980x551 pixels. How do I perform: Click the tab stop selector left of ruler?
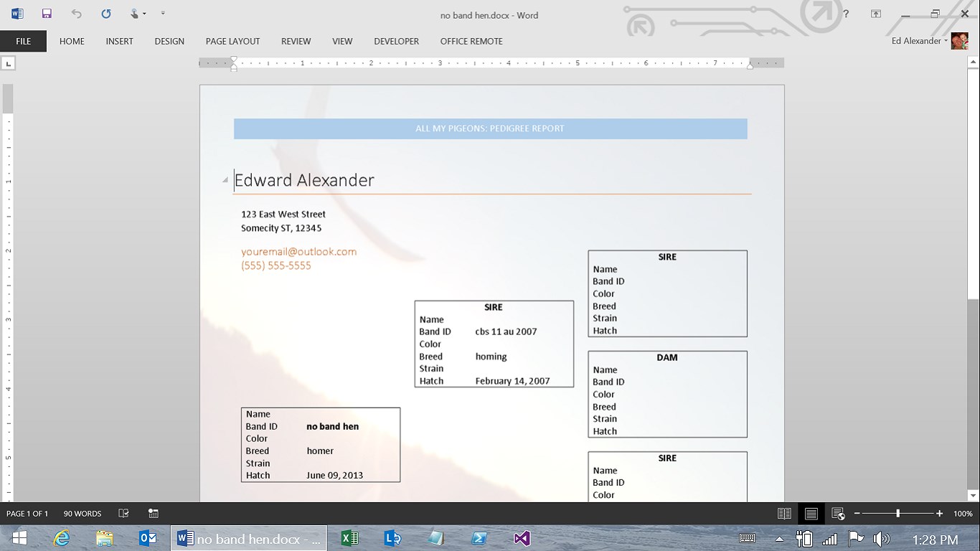click(8, 63)
